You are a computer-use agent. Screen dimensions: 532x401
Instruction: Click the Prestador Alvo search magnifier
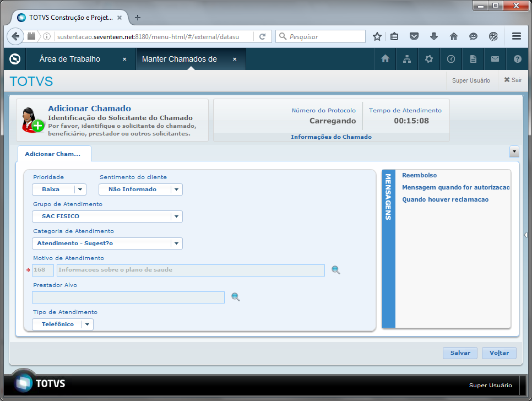point(236,297)
